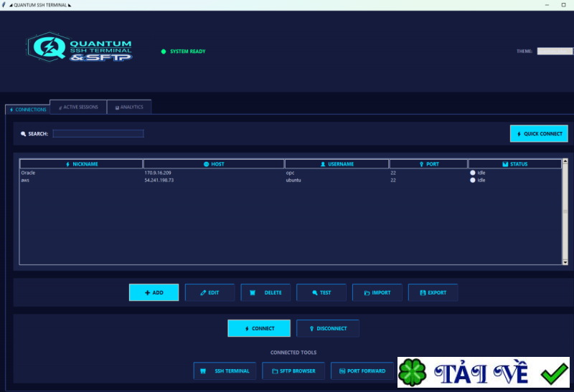The image size is (574, 392).
Task: Click the Quick Connect button
Action: click(x=539, y=134)
